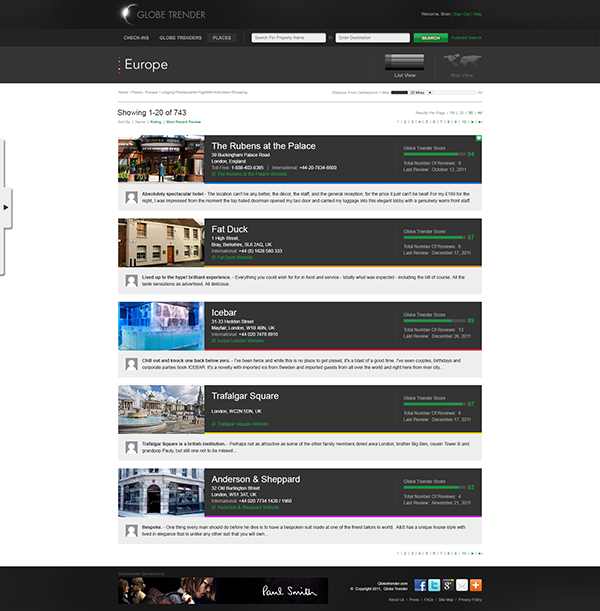Image resolution: width=600 pixels, height=611 pixels.
Task: Open the orange add-this plus icon
Action: 476,585
